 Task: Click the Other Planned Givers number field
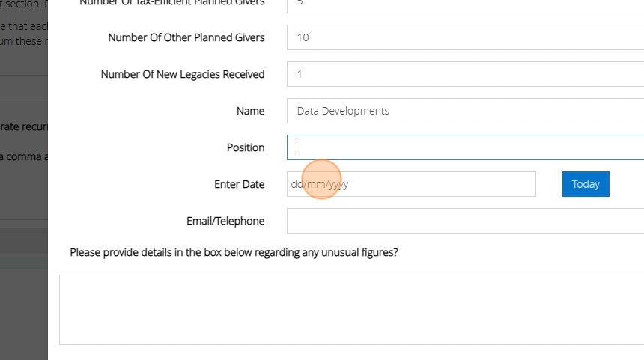pyautogui.click(x=464, y=37)
